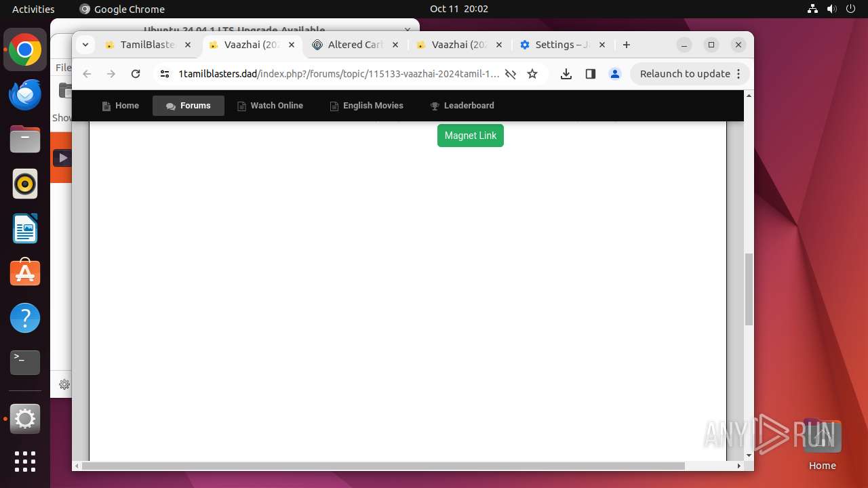
Task: Open Leaderboard in site navigation
Action: click(x=462, y=106)
